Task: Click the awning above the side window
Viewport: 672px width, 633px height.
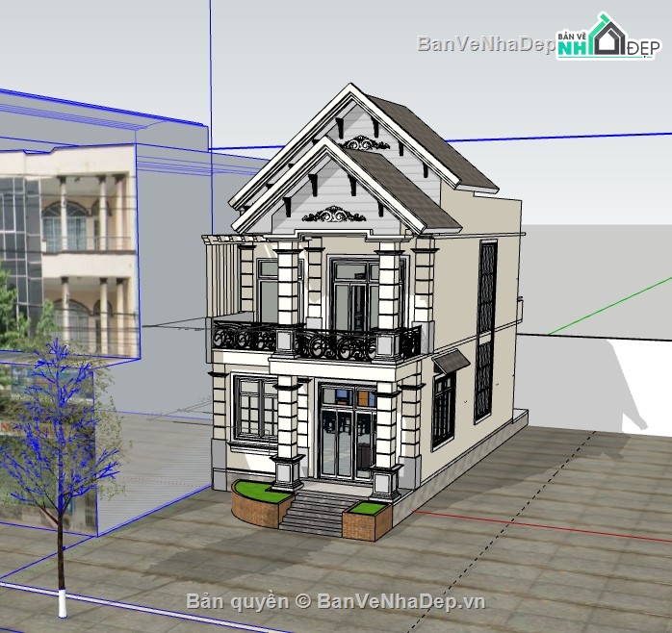Action: click(x=451, y=361)
